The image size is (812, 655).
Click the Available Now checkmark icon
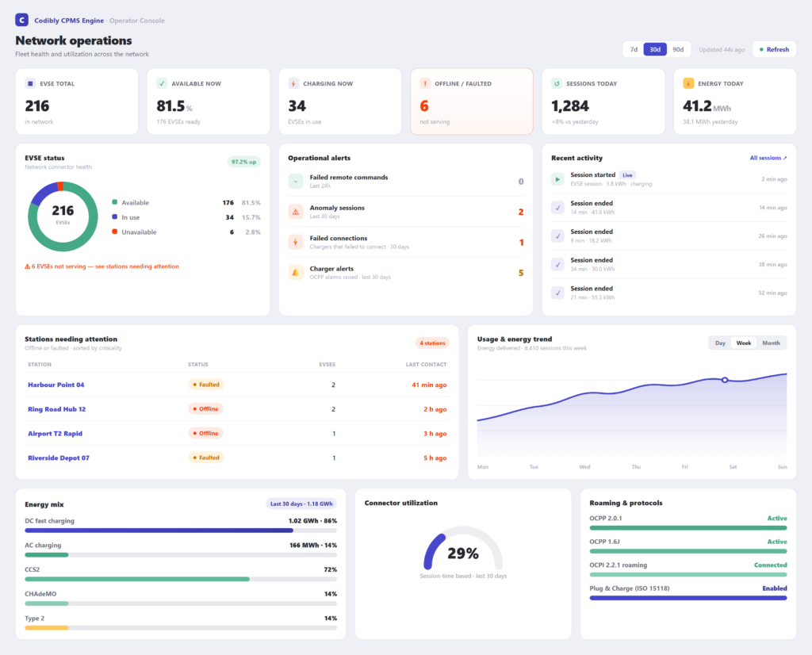(x=162, y=83)
